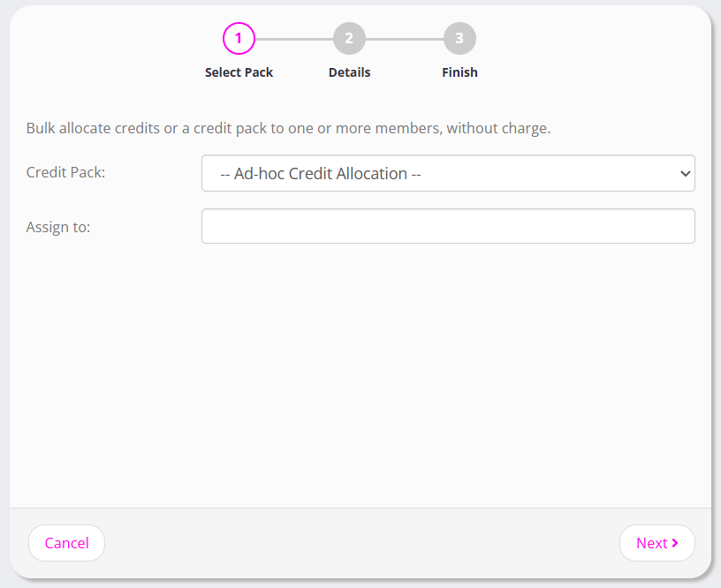Image resolution: width=721 pixels, height=588 pixels.
Task: Select the 'Select Pack' step label
Action: pyautogui.click(x=239, y=72)
